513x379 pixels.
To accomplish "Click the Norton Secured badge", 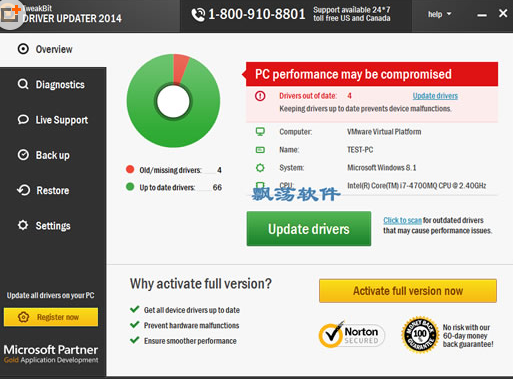I will (351, 334).
